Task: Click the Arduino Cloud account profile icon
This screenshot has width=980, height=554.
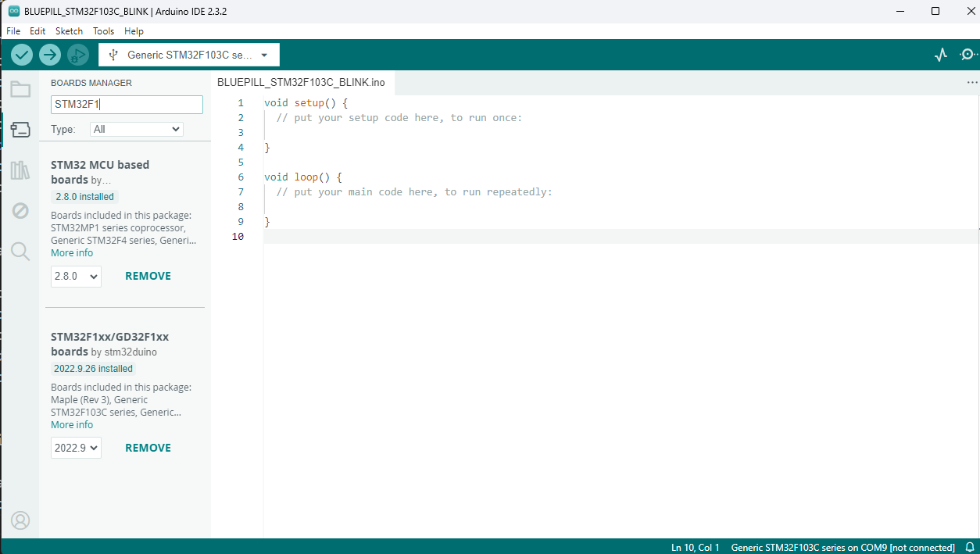Action: pos(20,520)
